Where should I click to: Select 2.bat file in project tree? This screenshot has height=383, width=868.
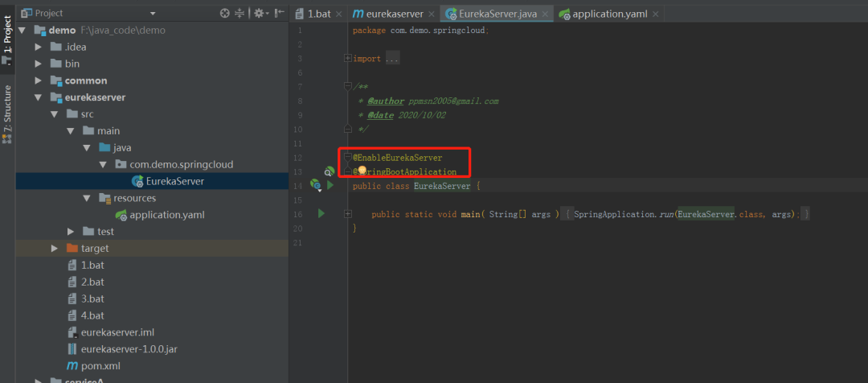pyautogui.click(x=92, y=282)
